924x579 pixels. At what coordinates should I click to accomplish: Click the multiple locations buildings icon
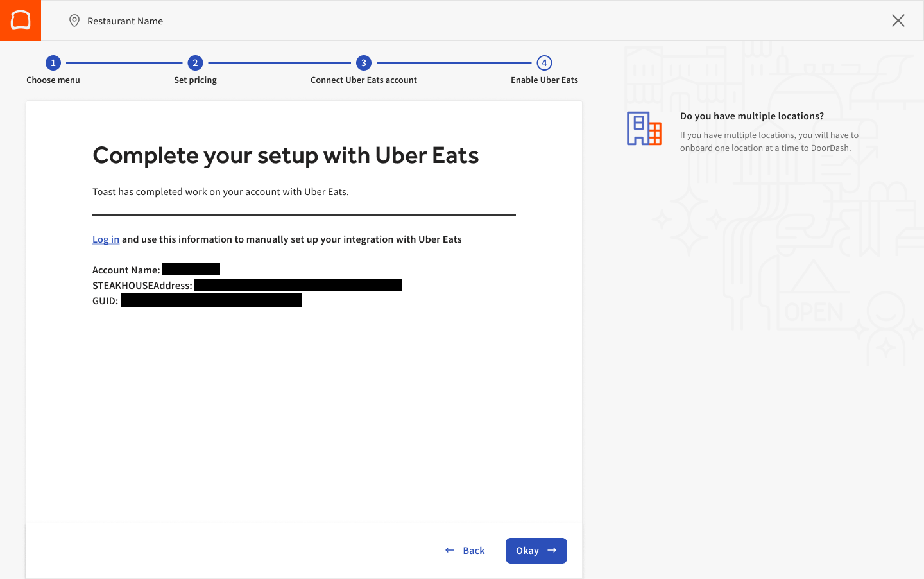644,128
